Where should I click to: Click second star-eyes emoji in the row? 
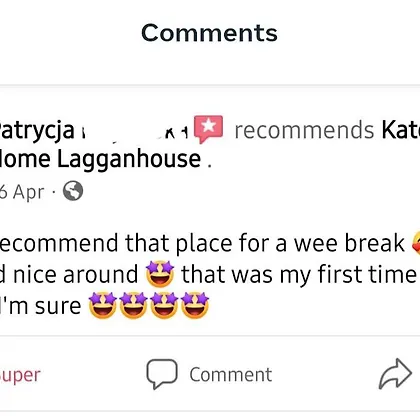133,305
